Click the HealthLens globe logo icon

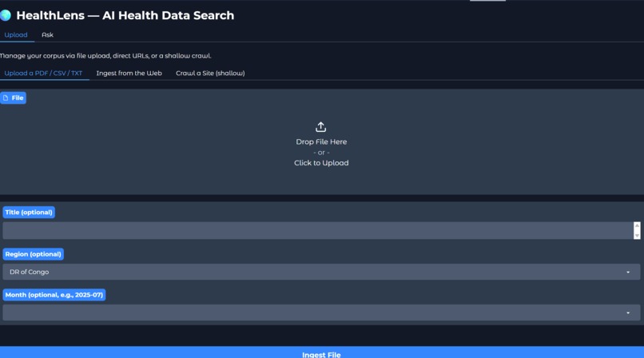pyautogui.click(x=6, y=15)
